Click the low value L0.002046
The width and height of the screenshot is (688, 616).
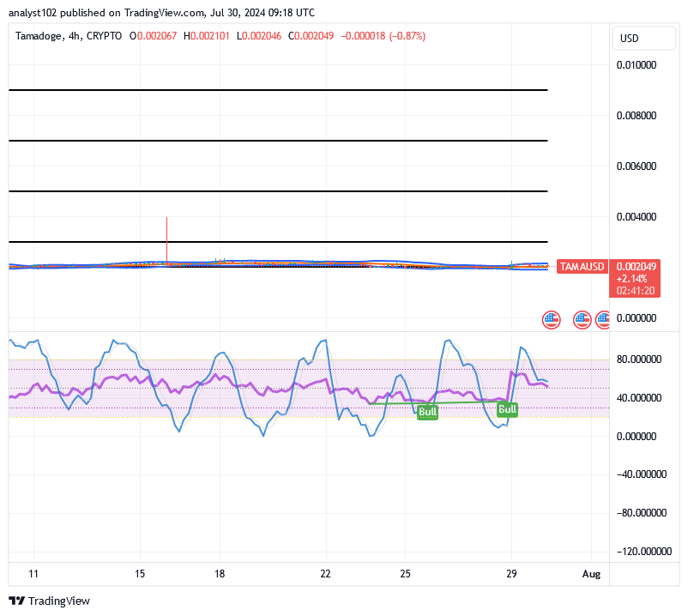(259, 36)
